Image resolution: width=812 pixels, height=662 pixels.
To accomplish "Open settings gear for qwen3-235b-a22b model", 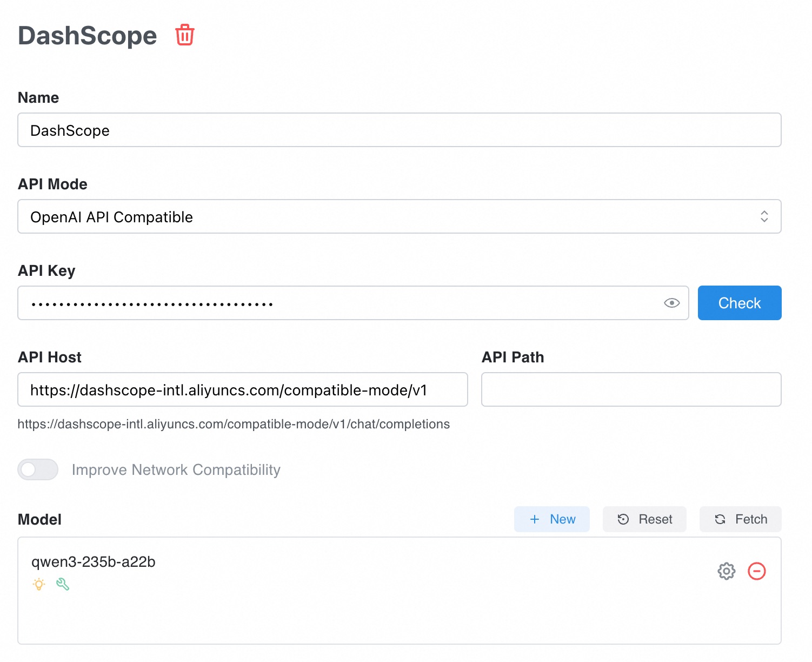I will pos(726,571).
